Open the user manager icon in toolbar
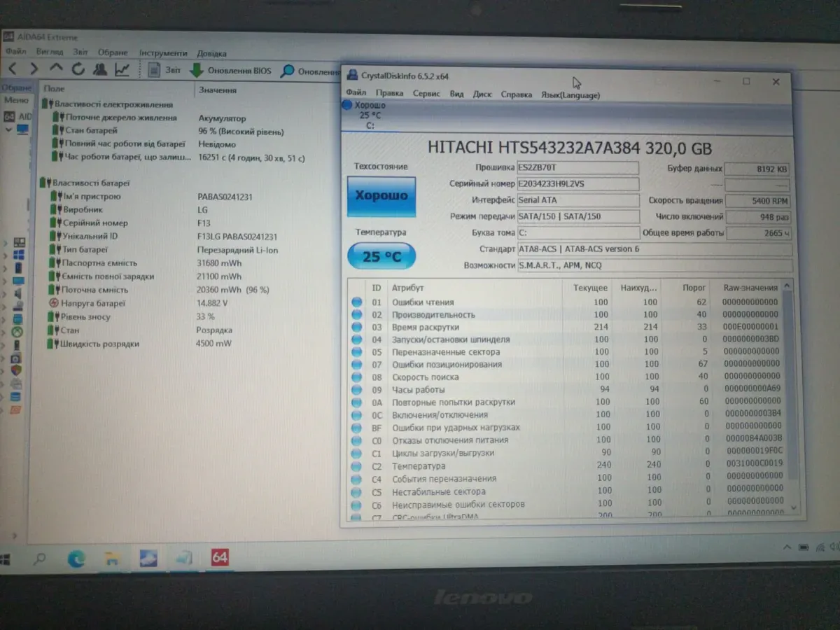The width and height of the screenshot is (840, 630). (x=100, y=69)
